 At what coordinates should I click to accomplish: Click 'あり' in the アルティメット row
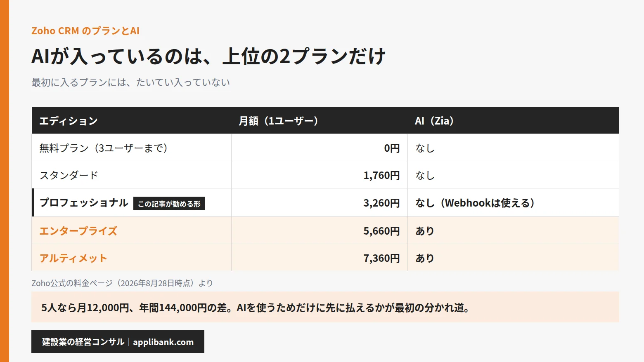pyautogui.click(x=513, y=258)
